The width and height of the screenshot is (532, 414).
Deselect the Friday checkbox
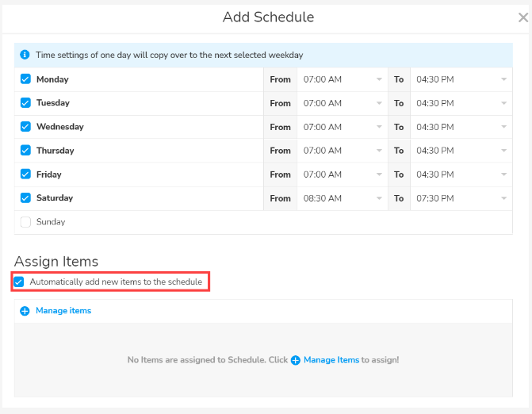tap(25, 174)
